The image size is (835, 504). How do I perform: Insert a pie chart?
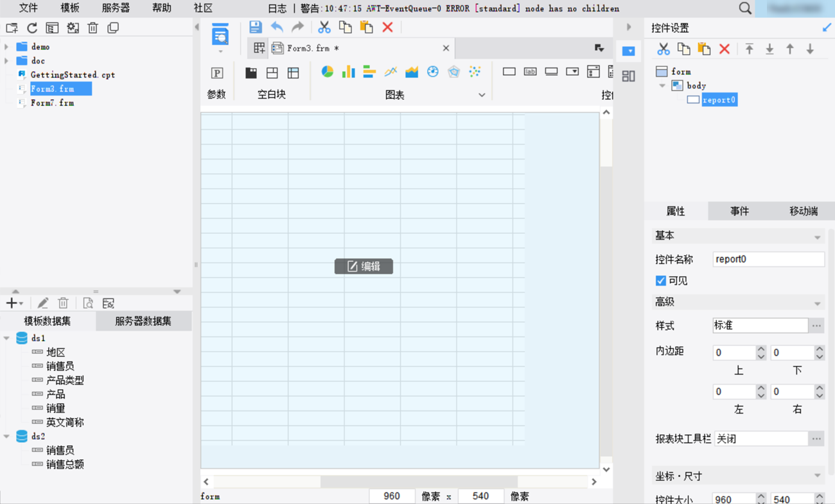pyautogui.click(x=328, y=72)
